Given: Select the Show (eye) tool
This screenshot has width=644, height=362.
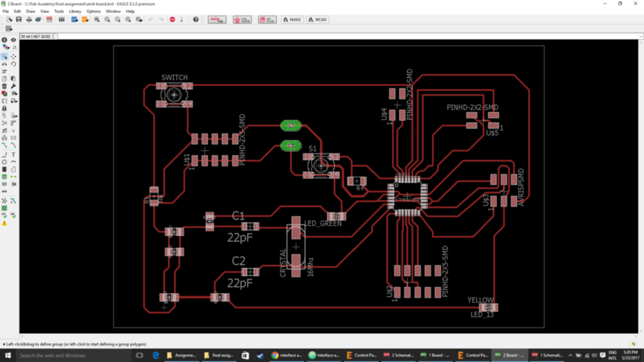Looking at the screenshot, I should coord(13,40).
